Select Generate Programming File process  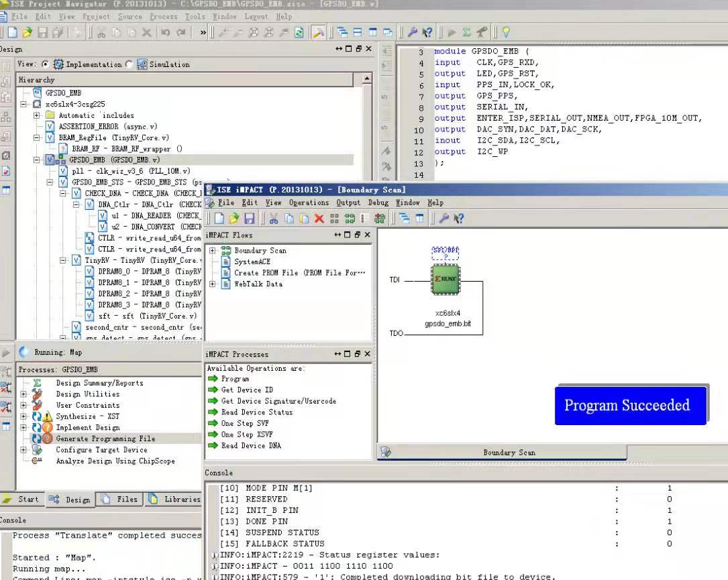click(x=105, y=439)
